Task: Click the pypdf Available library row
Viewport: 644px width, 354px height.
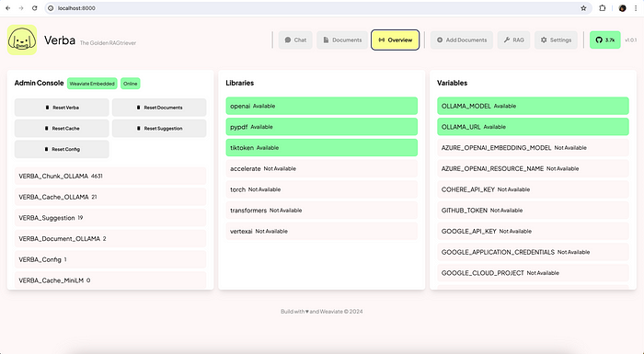Action: 322,127
